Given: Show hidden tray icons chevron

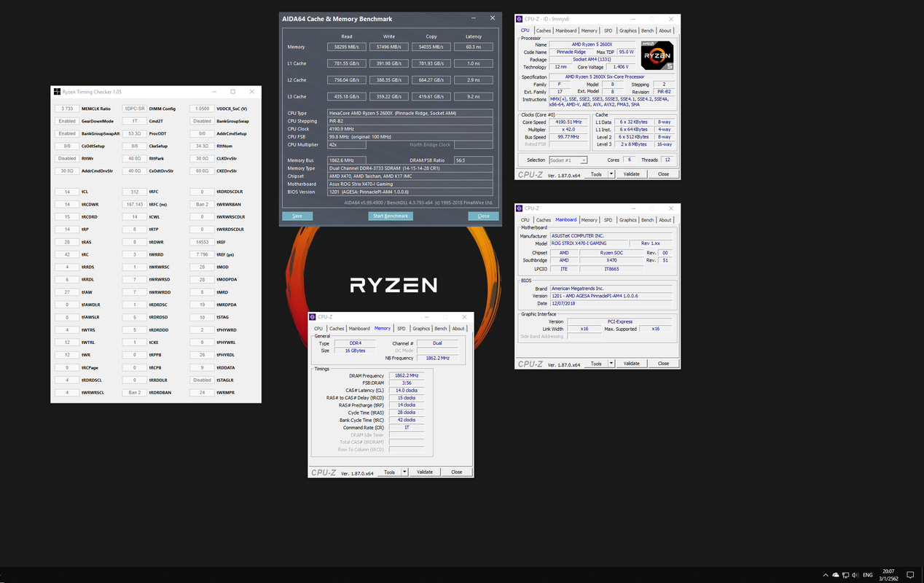Looking at the screenshot, I should point(825,575).
